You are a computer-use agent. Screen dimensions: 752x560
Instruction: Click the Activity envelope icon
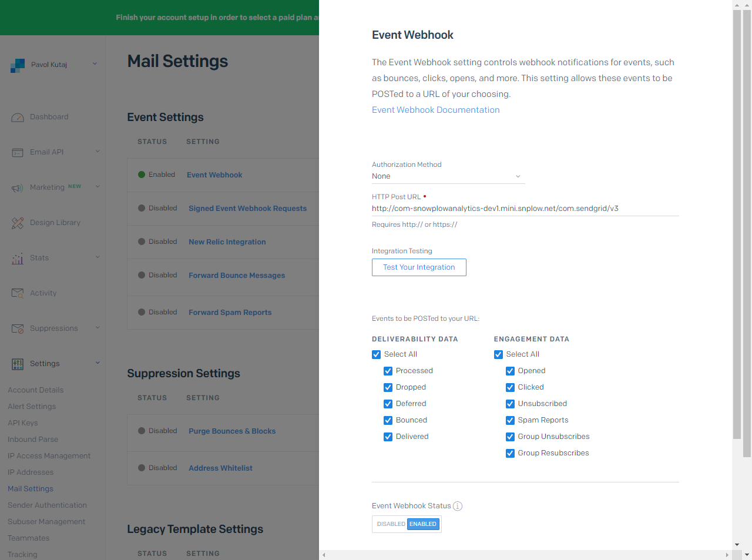click(x=18, y=293)
